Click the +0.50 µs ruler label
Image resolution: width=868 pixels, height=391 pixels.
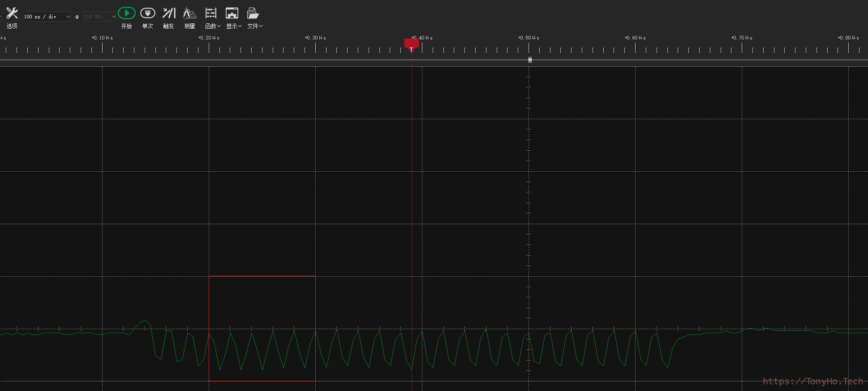click(x=529, y=38)
